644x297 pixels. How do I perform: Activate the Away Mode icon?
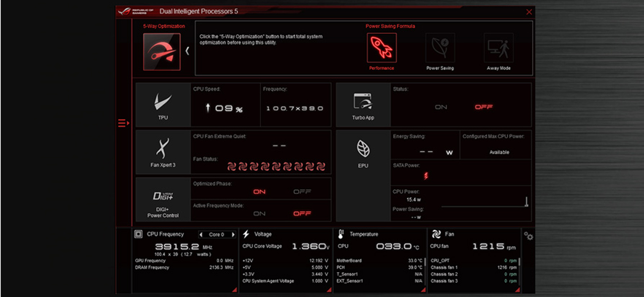[498, 48]
